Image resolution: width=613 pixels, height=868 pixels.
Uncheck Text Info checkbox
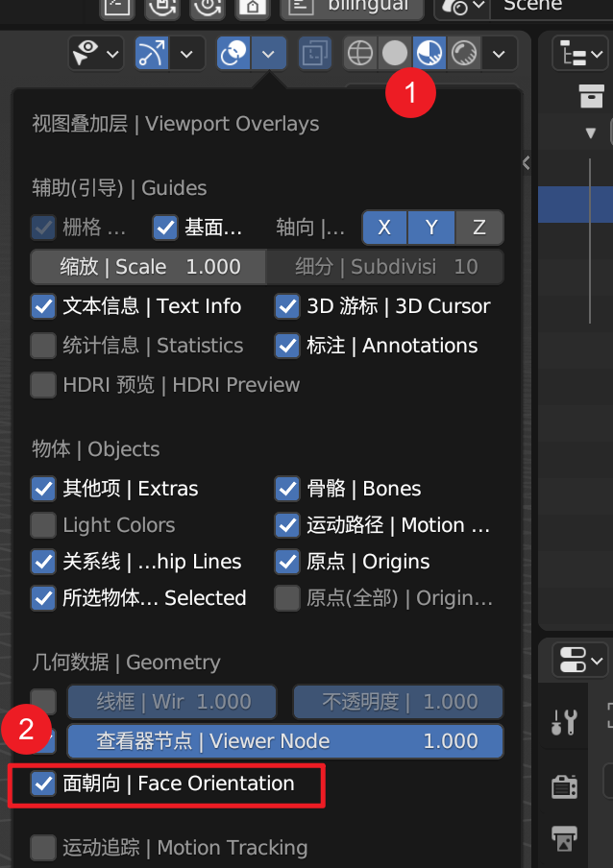43,306
